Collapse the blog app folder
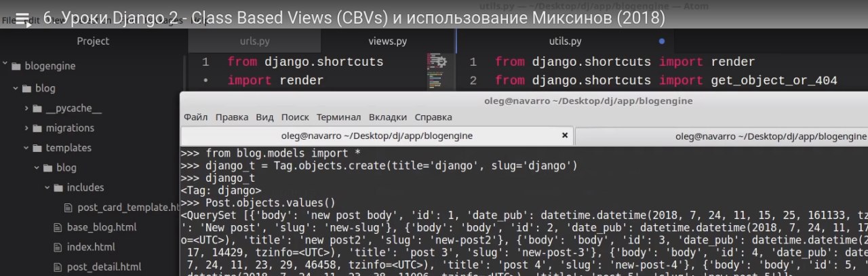This screenshot has height=276, width=868. (16, 88)
